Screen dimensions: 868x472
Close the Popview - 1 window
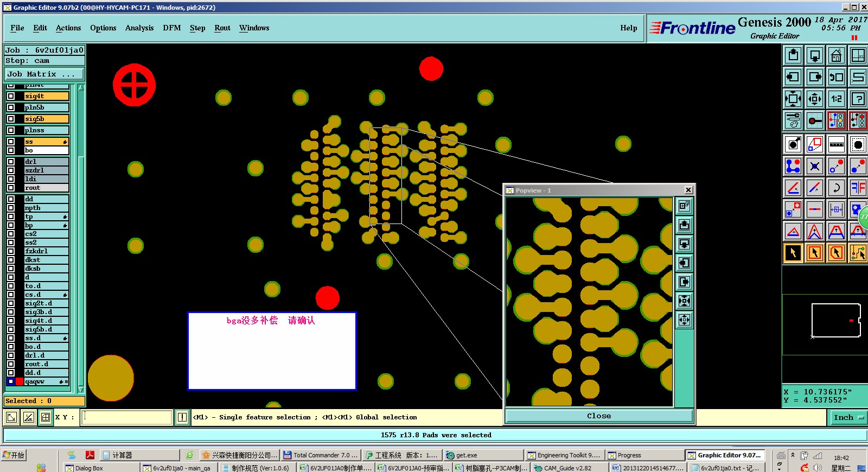coord(688,190)
